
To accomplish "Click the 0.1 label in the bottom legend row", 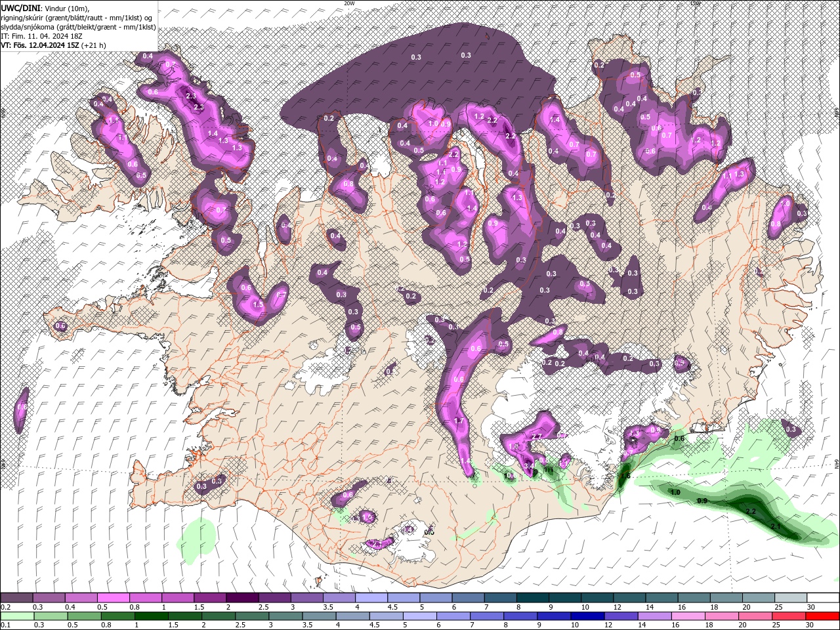I will pos(5,625).
